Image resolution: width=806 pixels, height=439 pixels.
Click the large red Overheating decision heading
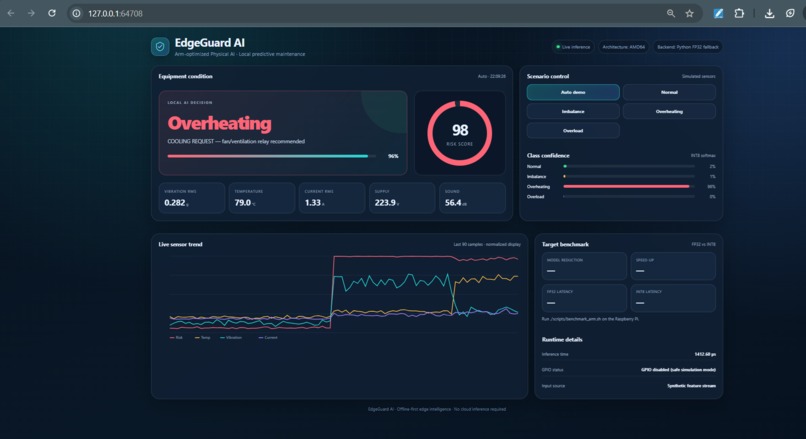tap(219, 123)
